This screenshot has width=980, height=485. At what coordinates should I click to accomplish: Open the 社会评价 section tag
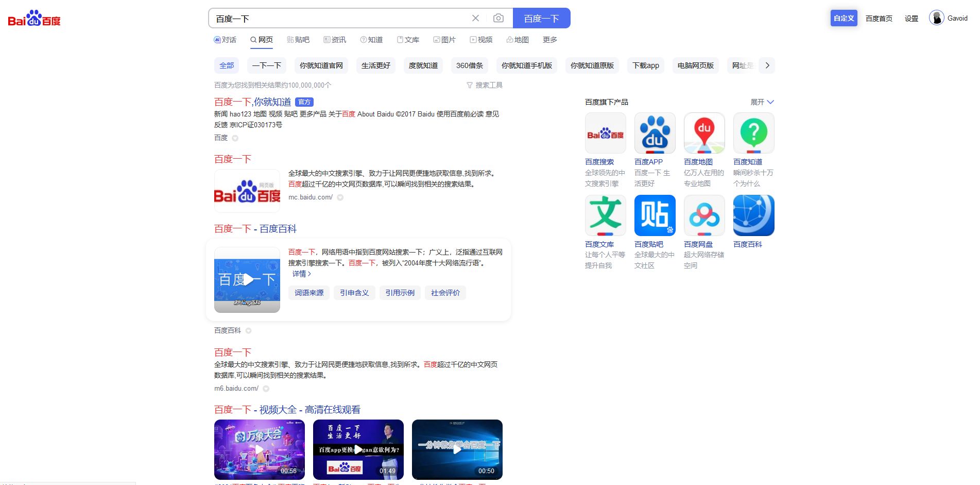point(445,293)
